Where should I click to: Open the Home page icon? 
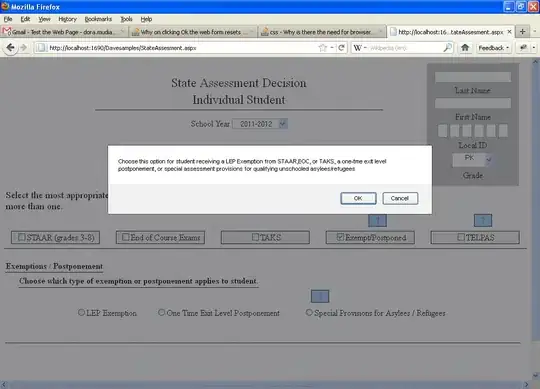click(x=465, y=48)
